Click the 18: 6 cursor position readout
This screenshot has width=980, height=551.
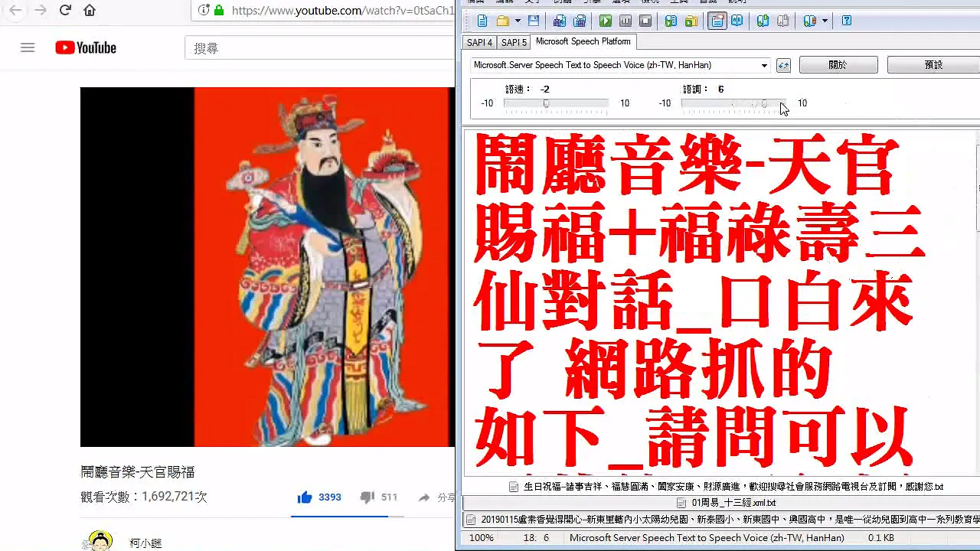tap(536, 538)
